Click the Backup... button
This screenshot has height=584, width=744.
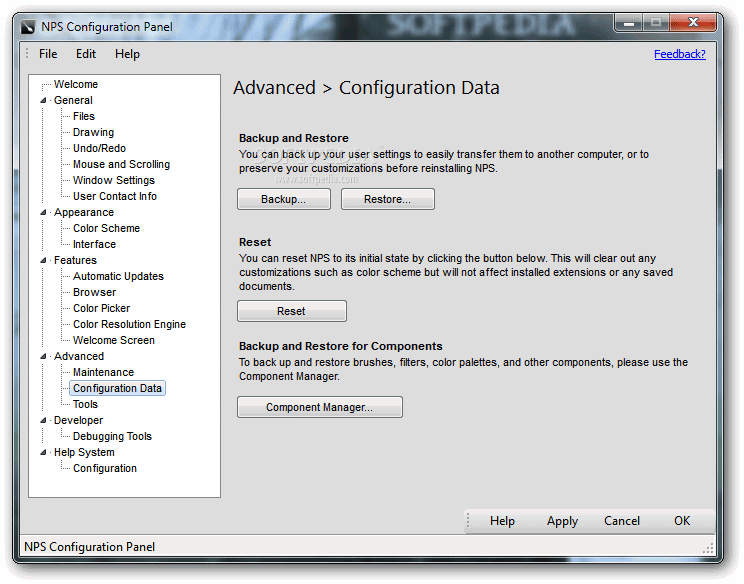click(284, 199)
